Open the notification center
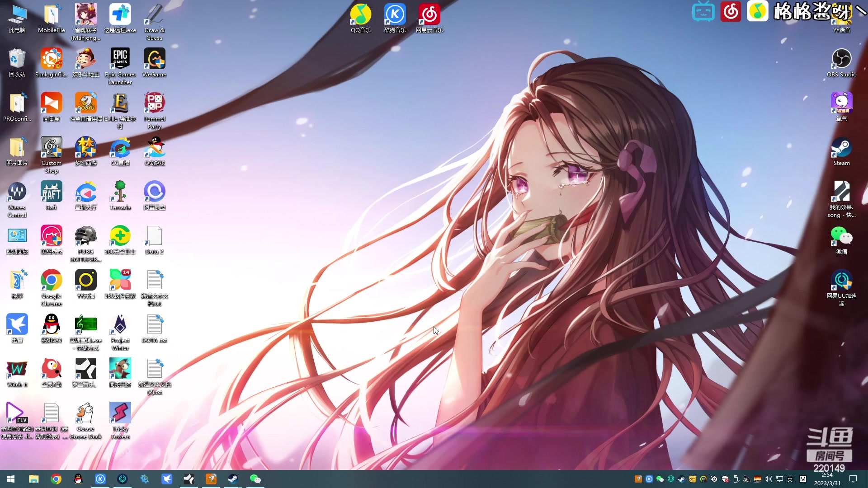The width and height of the screenshot is (868, 488). click(x=853, y=479)
